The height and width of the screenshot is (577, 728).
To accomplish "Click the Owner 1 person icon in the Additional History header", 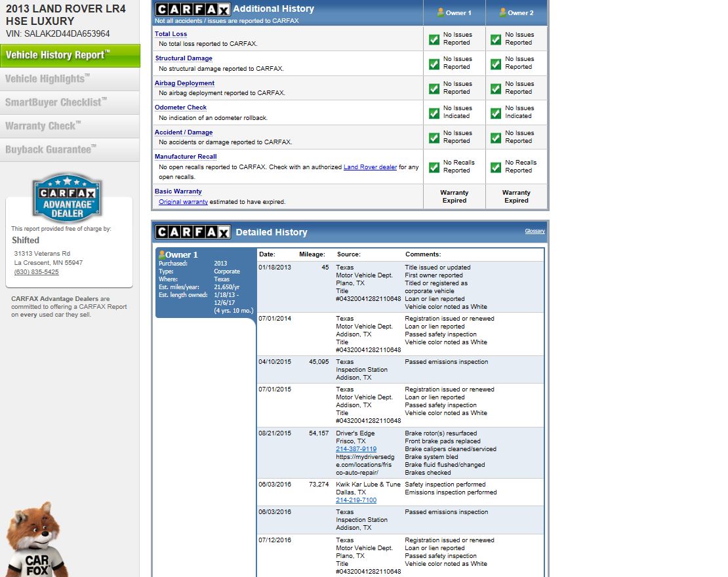I will point(441,12).
